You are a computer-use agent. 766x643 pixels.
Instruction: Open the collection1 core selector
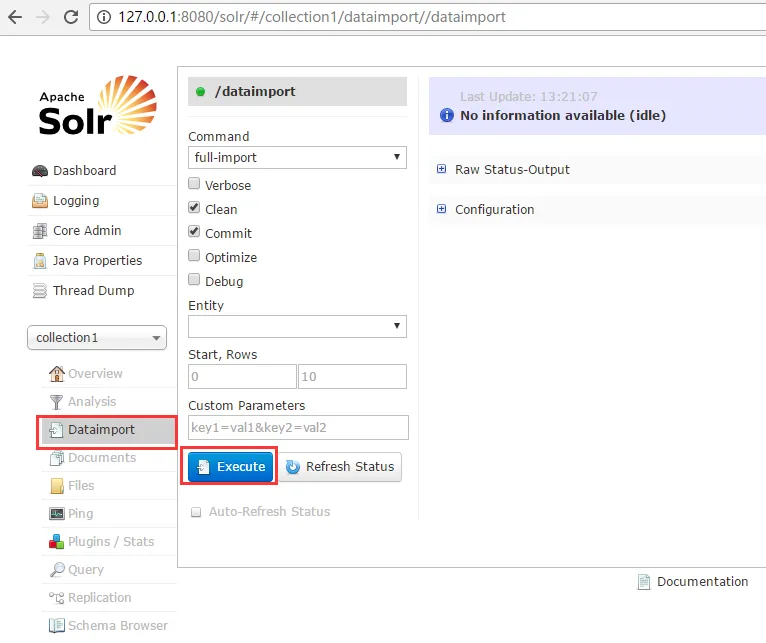pyautogui.click(x=97, y=338)
